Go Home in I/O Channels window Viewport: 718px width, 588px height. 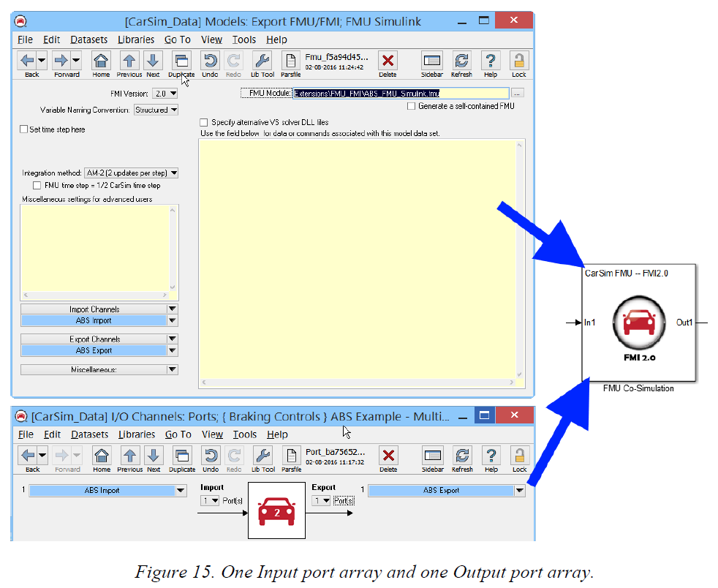[x=102, y=455]
